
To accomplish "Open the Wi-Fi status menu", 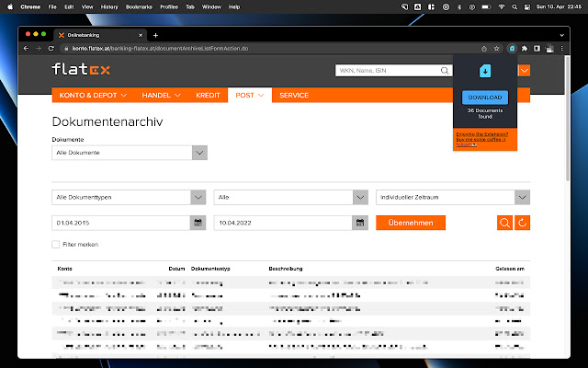I will click(x=502, y=6).
